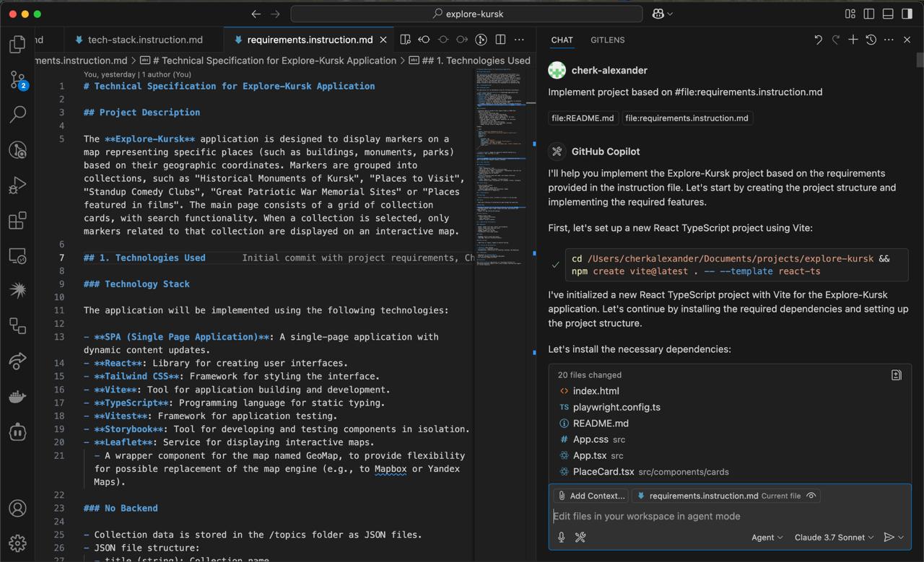Open the Extensions view
The height and width of the screenshot is (562, 924).
pos(17,220)
